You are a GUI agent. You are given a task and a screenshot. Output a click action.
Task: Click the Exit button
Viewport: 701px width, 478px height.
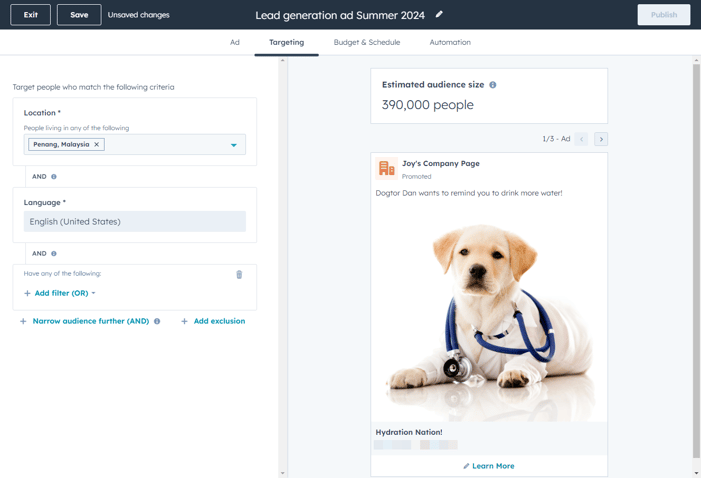point(31,15)
